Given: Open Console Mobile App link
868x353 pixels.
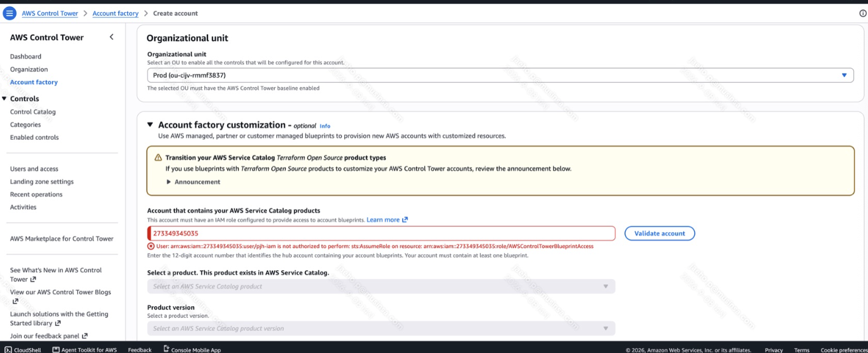Looking at the screenshot, I should 192,349.
